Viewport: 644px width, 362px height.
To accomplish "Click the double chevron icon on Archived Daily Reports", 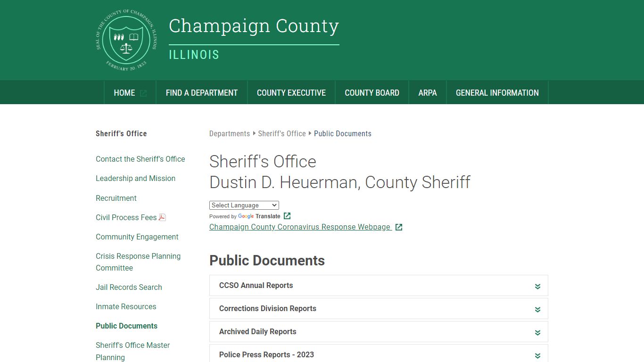I will click(537, 332).
